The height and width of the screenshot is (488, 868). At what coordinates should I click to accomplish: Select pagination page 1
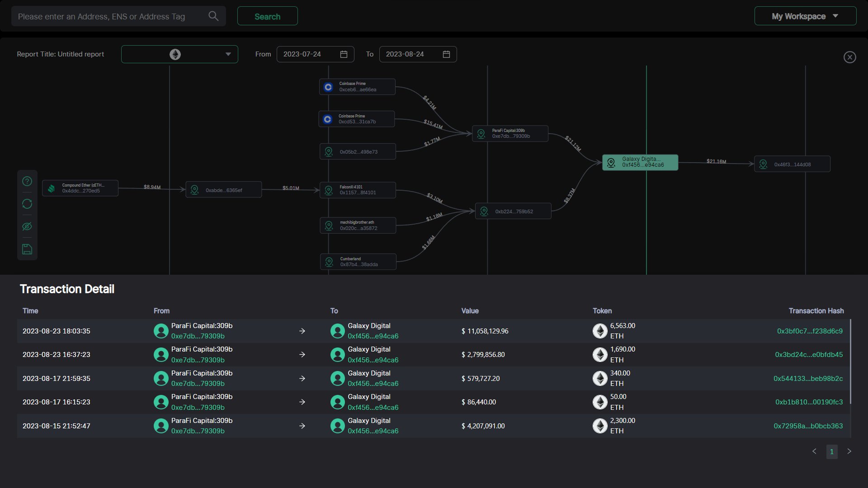pyautogui.click(x=832, y=452)
